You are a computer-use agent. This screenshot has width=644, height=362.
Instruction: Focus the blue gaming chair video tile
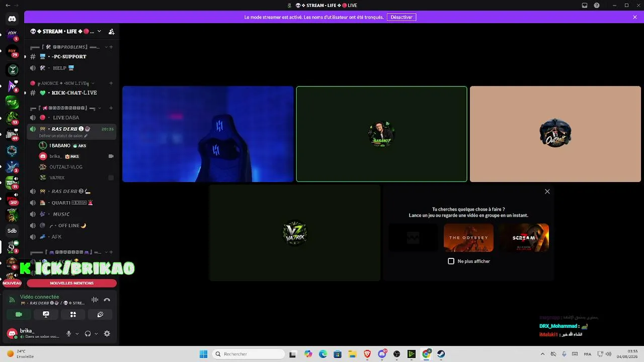(208, 134)
